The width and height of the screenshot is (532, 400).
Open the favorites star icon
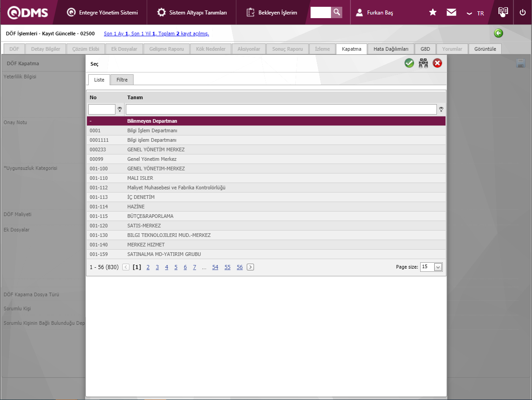[x=433, y=12]
